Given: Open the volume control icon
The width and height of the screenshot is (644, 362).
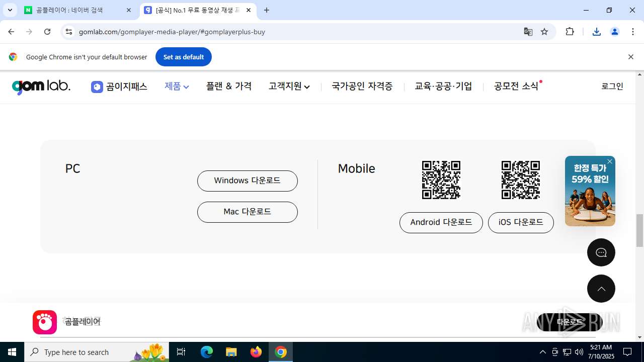Looking at the screenshot, I should coord(579,352).
